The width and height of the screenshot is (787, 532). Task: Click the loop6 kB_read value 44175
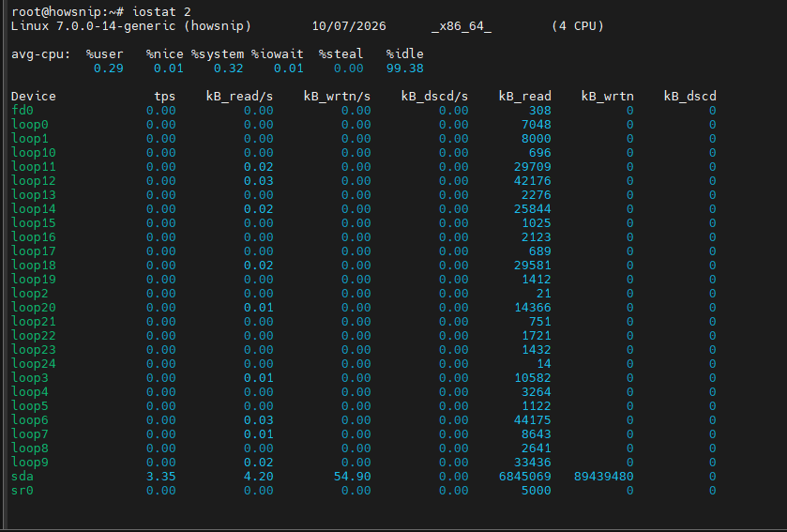point(533,419)
